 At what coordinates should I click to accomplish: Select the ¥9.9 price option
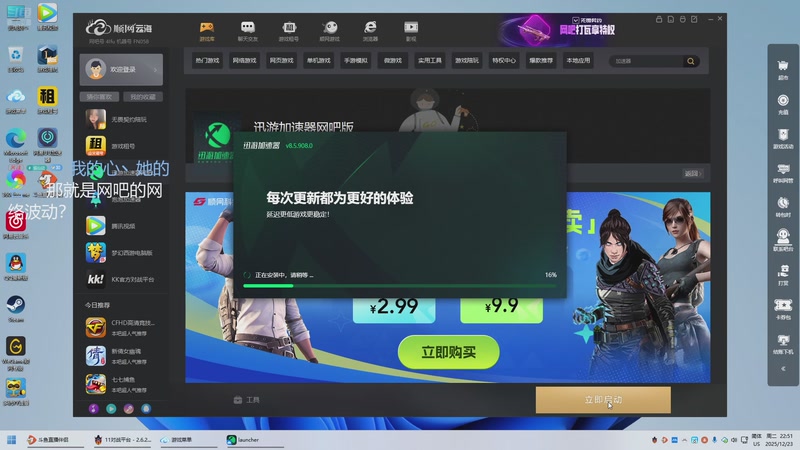click(502, 307)
